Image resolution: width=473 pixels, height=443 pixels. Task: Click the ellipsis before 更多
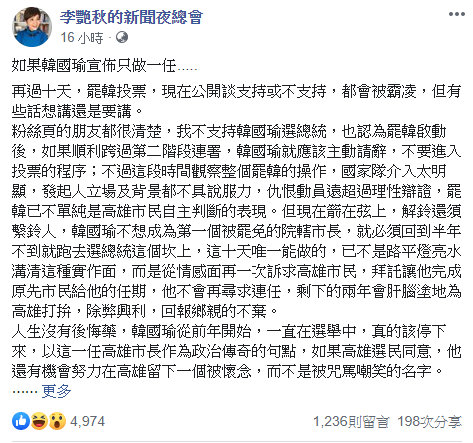pos(25,392)
